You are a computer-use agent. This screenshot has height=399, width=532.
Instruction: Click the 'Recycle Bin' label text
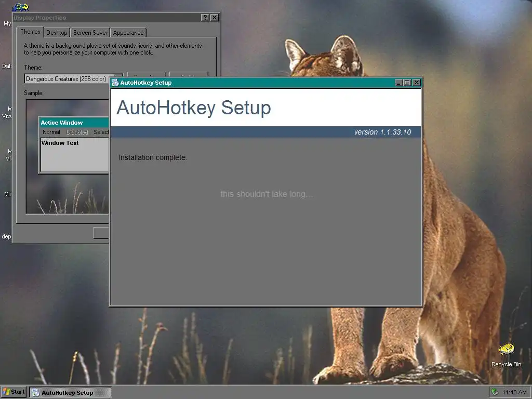pyautogui.click(x=506, y=364)
